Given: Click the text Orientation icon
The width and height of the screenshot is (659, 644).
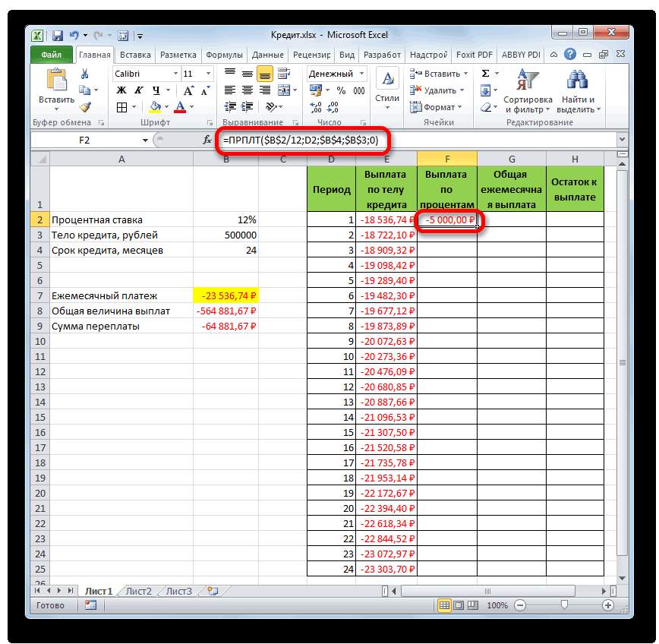Looking at the screenshot, I should pyautogui.click(x=271, y=107).
